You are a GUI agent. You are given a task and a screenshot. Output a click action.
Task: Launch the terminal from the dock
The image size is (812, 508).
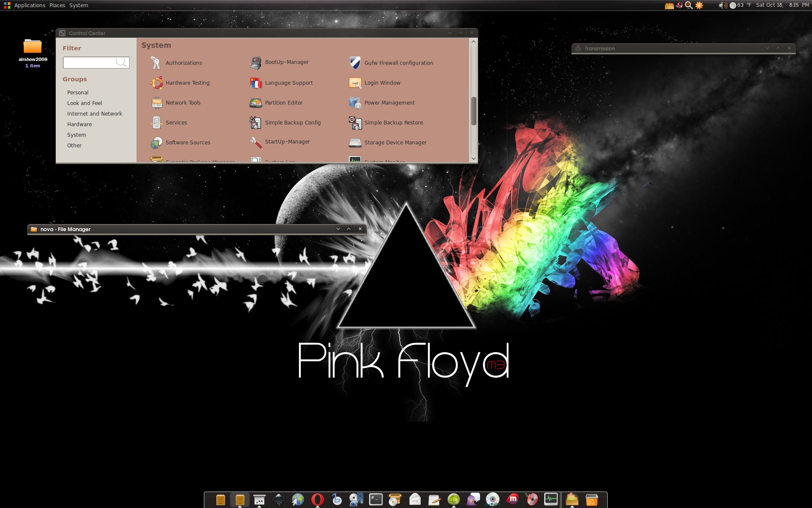point(376,500)
